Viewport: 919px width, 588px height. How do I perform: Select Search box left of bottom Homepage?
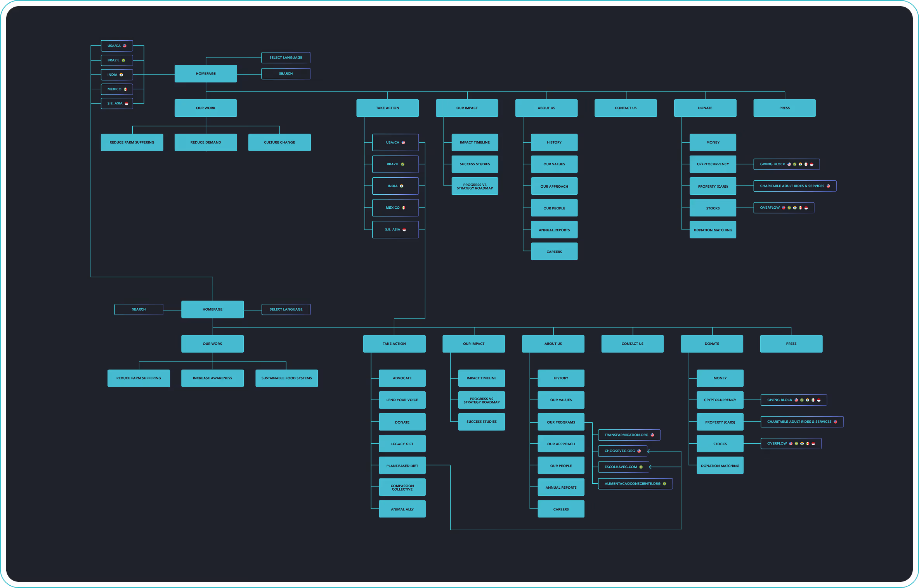139,309
